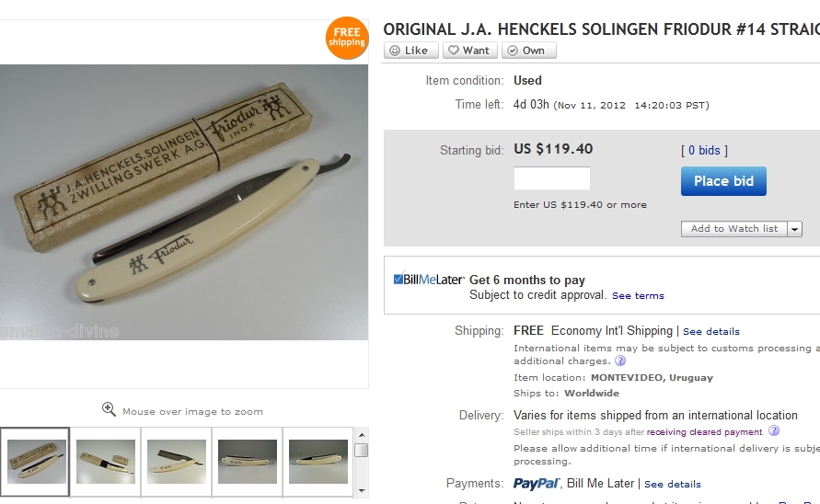Click the help icon after receiving cleared payment
This screenshot has width=820, height=504.
click(x=774, y=430)
